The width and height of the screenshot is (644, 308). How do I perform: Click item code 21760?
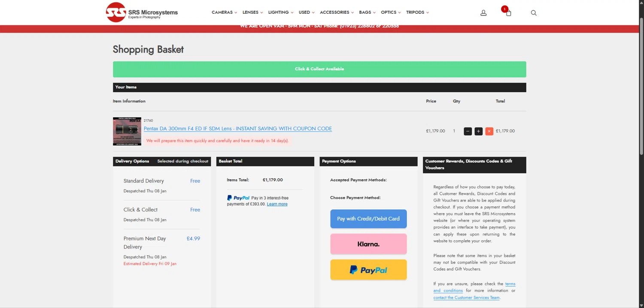coord(148,121)
